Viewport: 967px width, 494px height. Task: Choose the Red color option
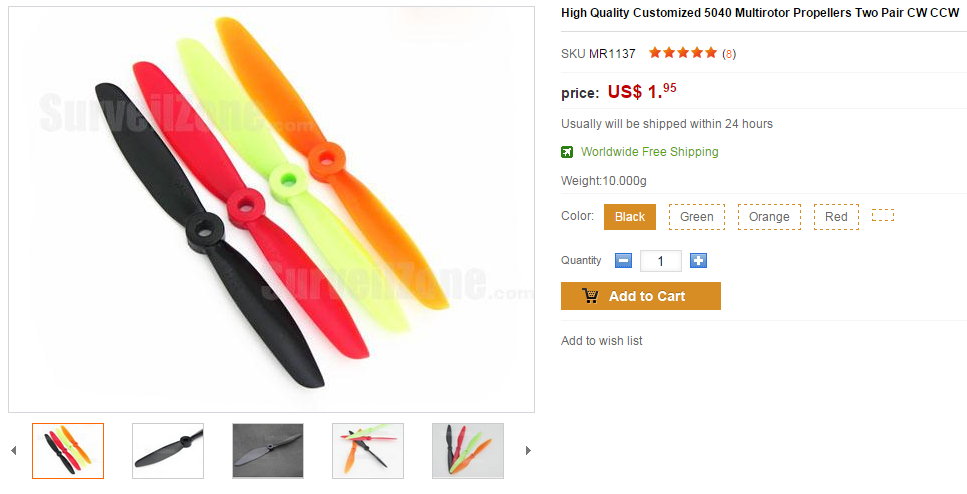(836, 217)
